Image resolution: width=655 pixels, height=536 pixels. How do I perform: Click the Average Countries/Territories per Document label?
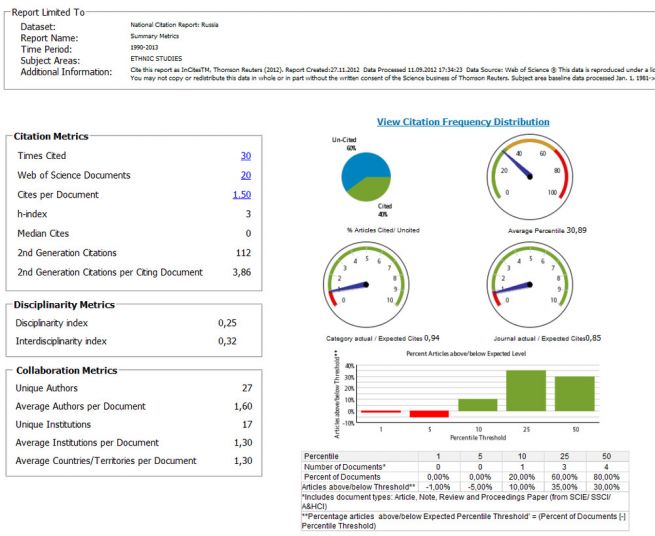(x=106, y=461)
